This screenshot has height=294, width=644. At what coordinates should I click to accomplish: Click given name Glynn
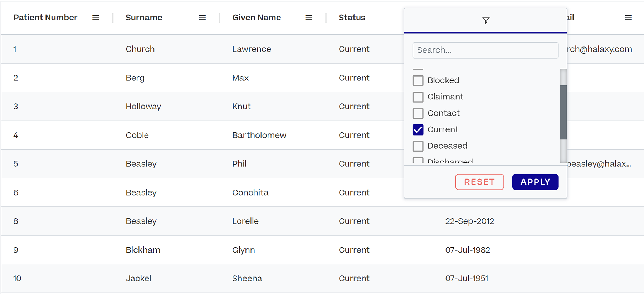point(244,250)
